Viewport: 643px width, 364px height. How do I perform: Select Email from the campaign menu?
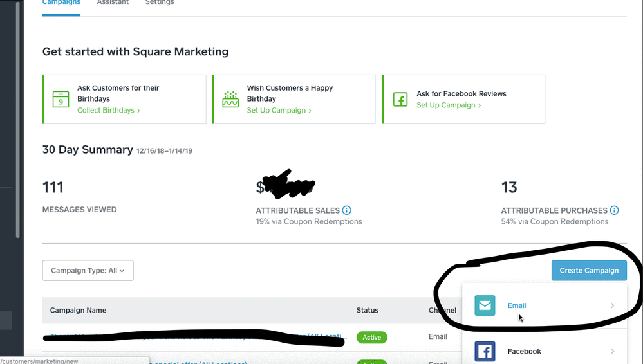pyautogui.click(x=517, y=305)
